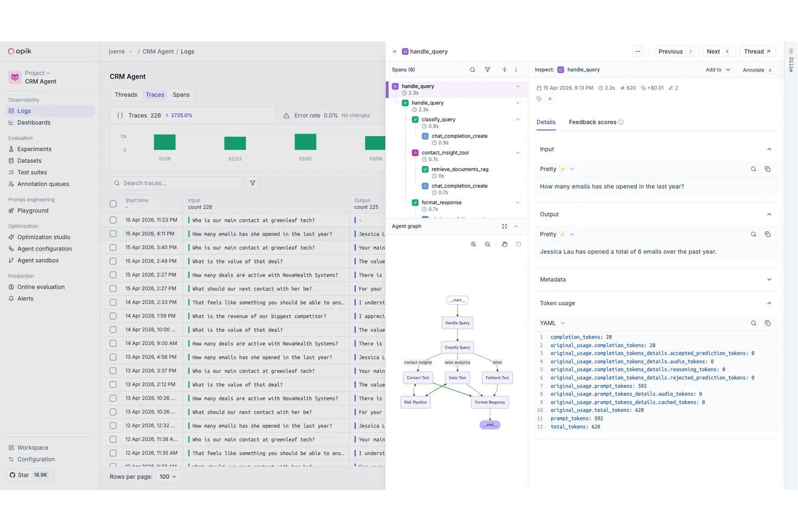
Task: Open the Agent graph in fullscreen
Action: [505, 226]
